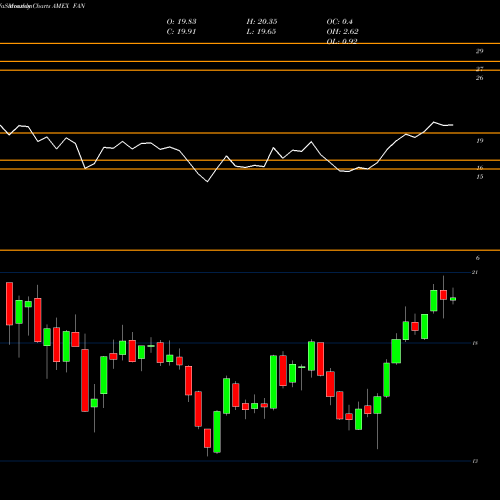Click the 29 axis label

coord(479,51)
